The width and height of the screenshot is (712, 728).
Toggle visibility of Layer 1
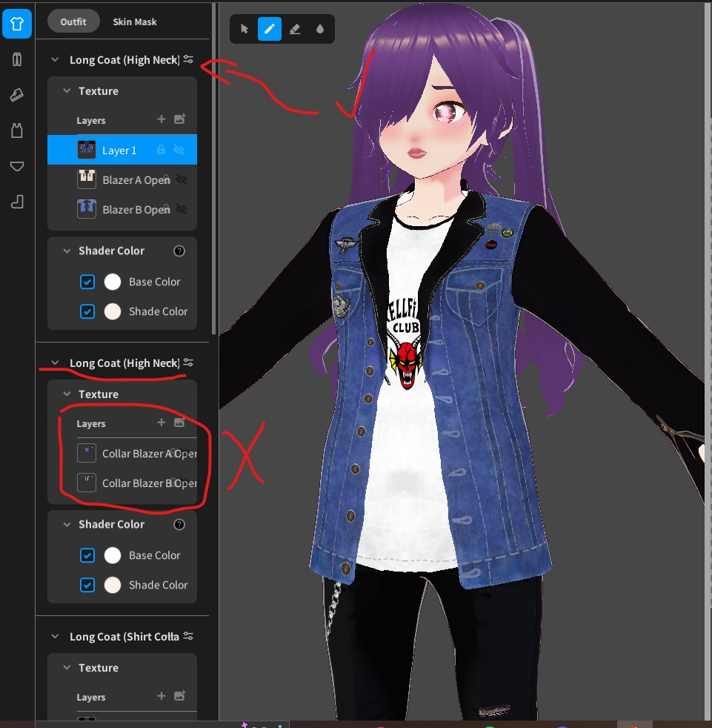pyautogui.click(x=179, y=150)
